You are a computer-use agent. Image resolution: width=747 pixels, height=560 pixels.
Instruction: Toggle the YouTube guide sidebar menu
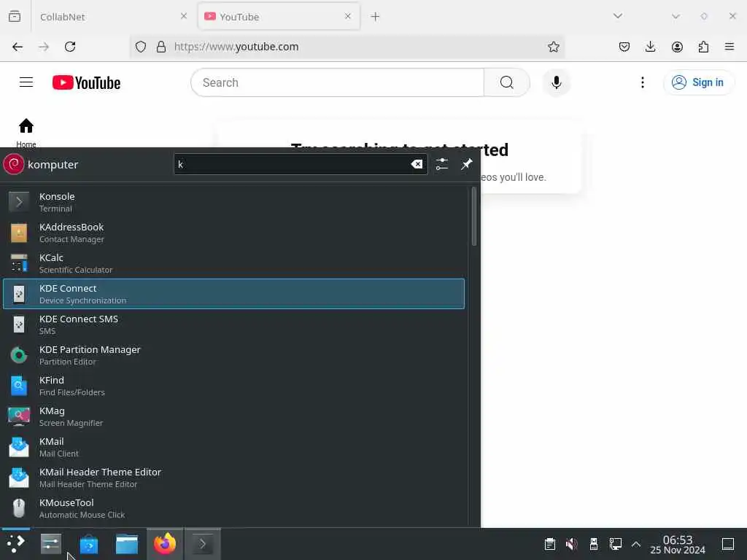[26, 82]
